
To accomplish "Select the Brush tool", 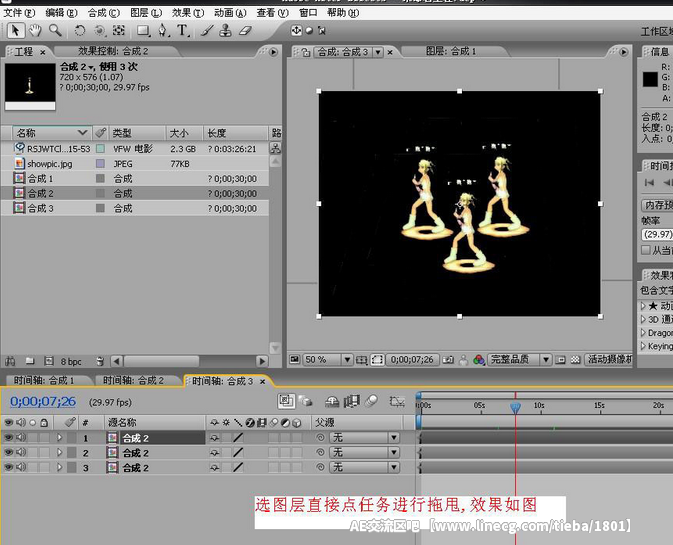I will pos(206,31).
